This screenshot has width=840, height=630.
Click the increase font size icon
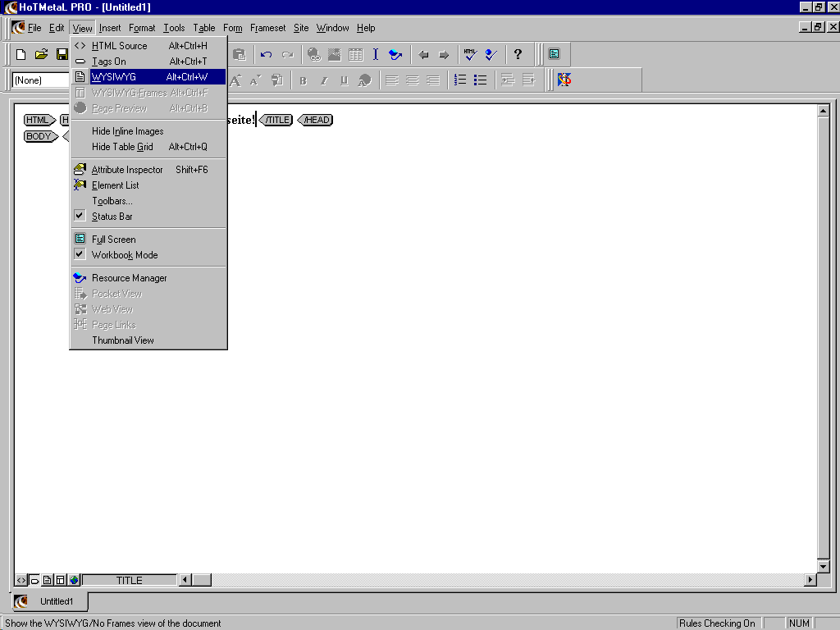[x=235, y=80]
